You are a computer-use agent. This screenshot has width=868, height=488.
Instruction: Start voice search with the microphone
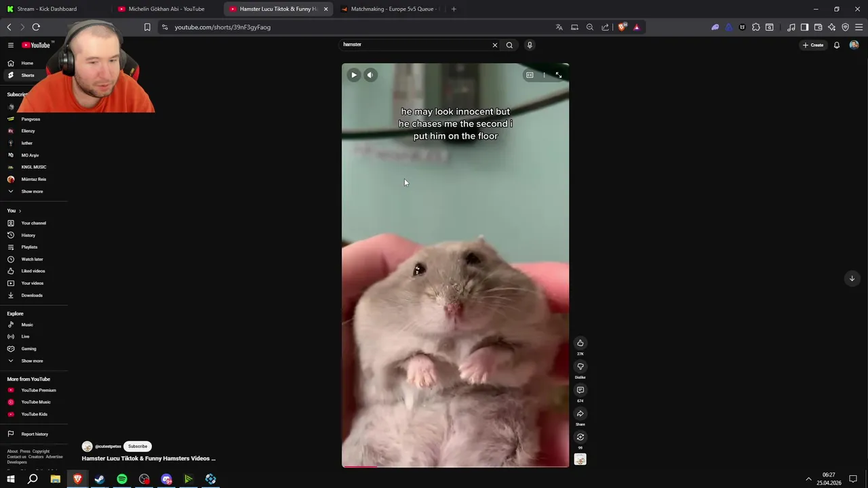530,45
